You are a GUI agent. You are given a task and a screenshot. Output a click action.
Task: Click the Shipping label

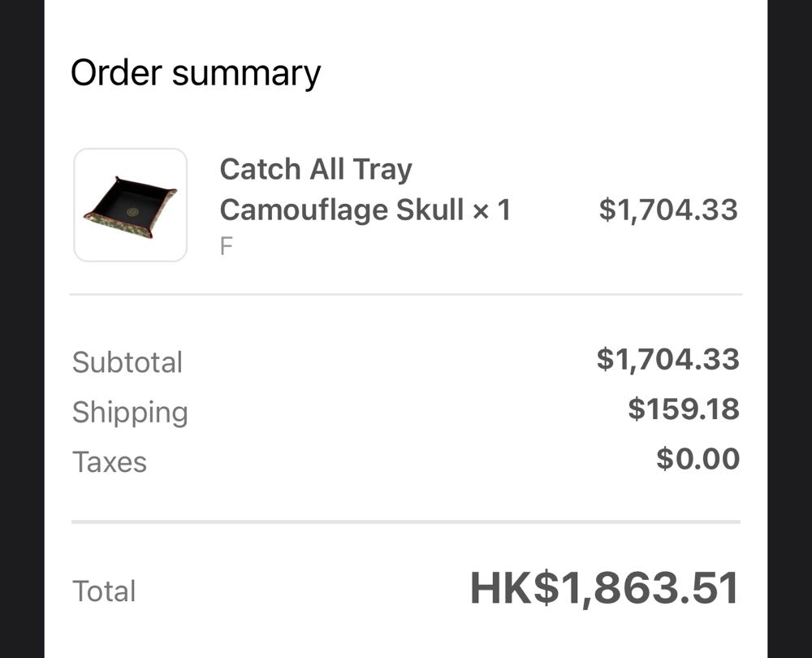[130, 412]
